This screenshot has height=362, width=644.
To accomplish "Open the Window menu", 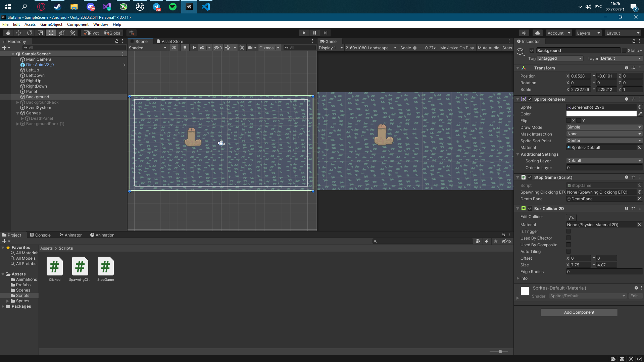I will click(101, 24).
